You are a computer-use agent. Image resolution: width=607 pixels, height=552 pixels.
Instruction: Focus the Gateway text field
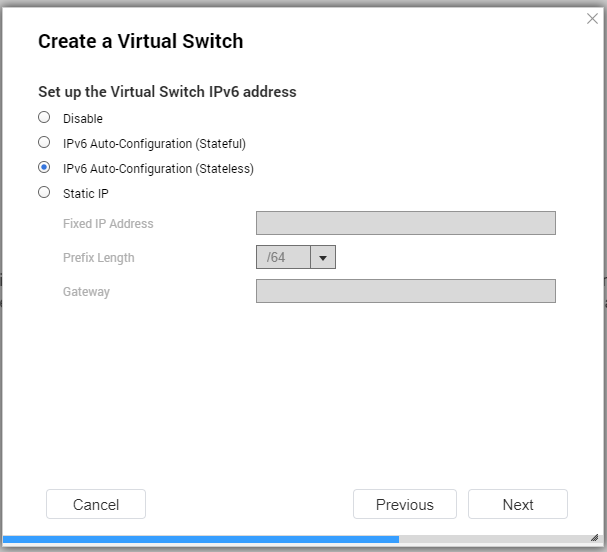406,291
